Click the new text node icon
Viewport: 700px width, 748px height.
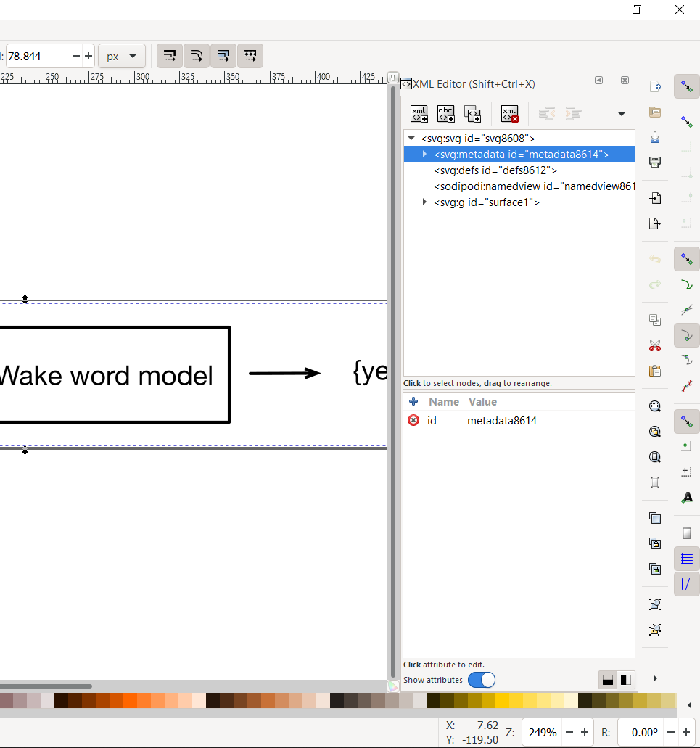[446, 114]
